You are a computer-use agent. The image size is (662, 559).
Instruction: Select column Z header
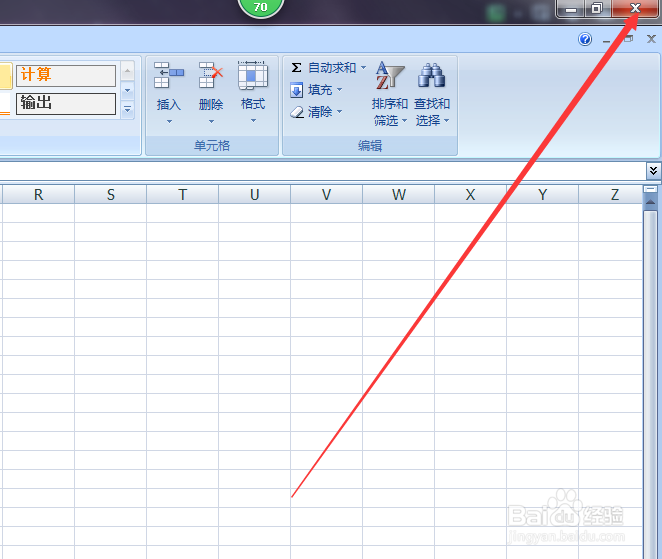611,195
